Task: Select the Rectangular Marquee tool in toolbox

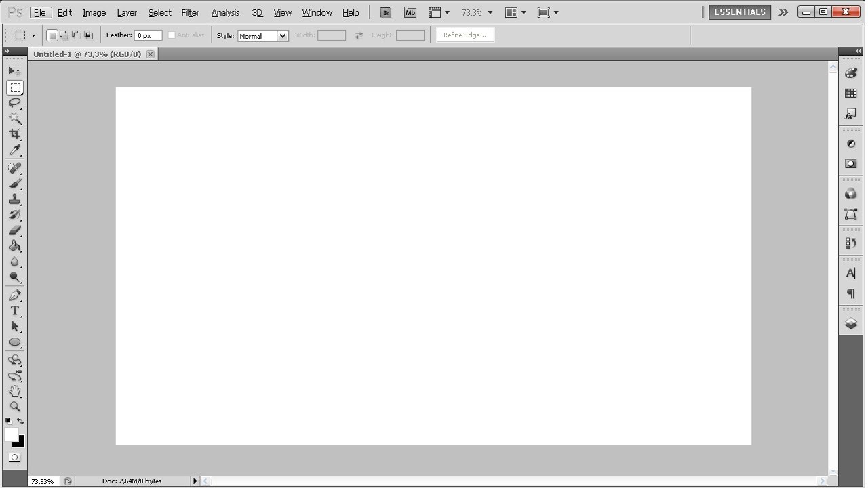Action: (x=15, y=87)
